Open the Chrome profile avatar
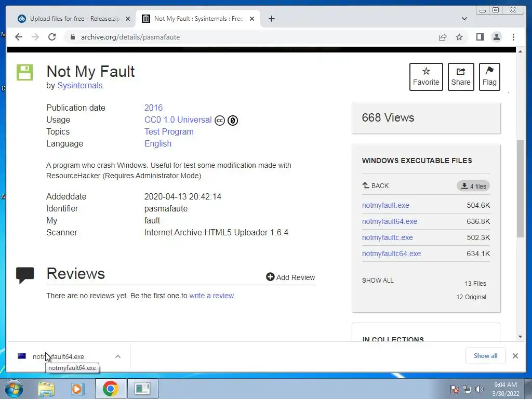 coord(496,37)
